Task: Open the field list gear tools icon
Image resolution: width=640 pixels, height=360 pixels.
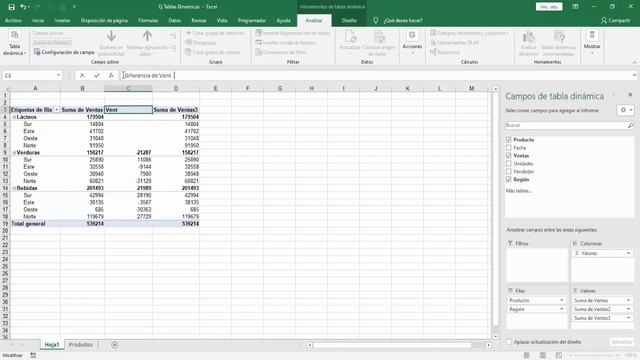Action: (x=625, y=110)
